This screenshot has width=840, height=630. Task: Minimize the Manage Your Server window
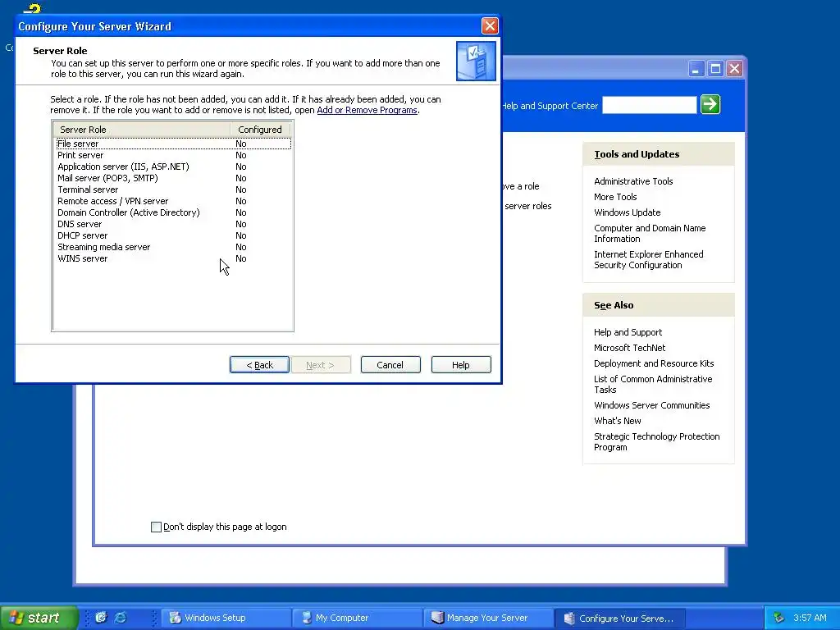coord(696,69)
